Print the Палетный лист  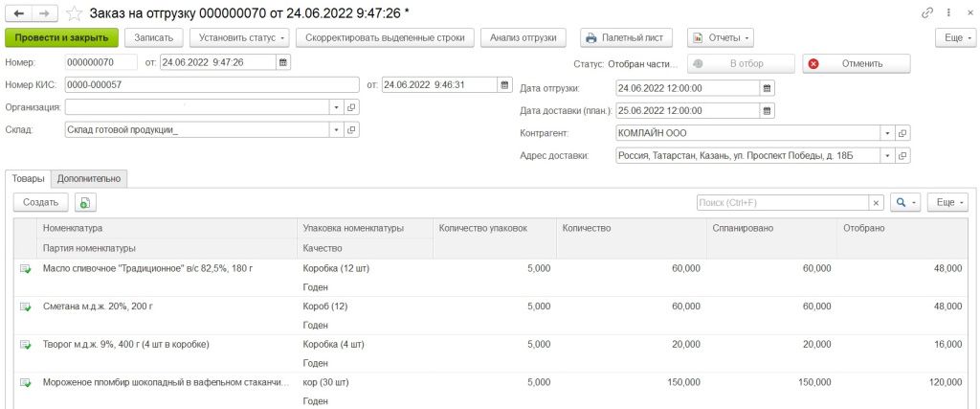[628, 37]
